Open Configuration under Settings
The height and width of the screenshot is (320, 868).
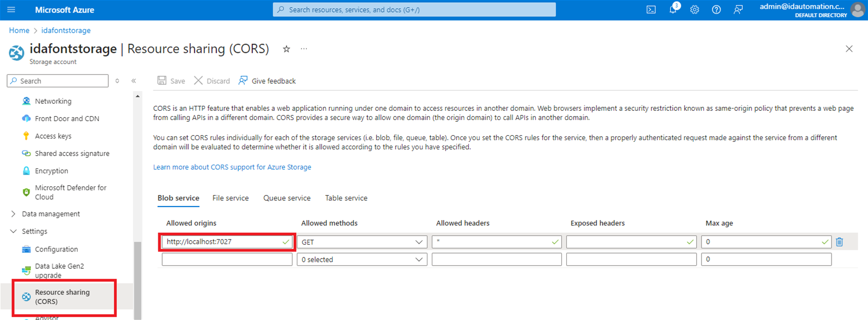(x=57, y=249)
